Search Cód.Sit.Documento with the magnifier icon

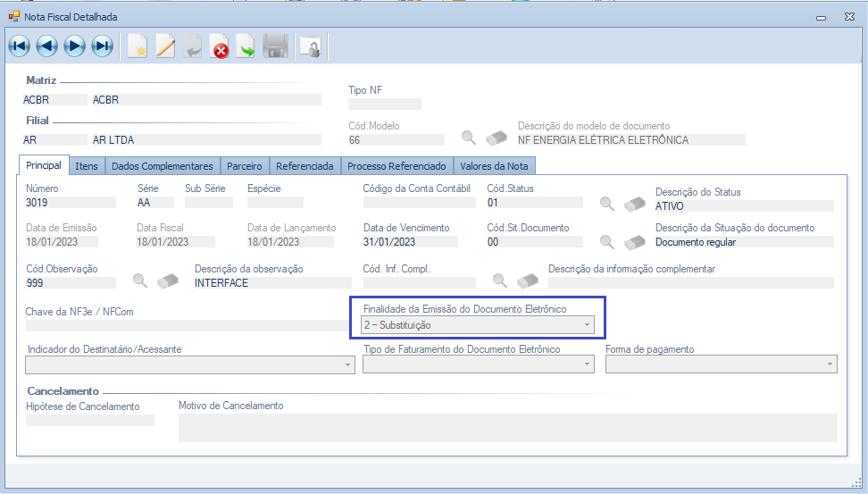click(x=606, y=241)
